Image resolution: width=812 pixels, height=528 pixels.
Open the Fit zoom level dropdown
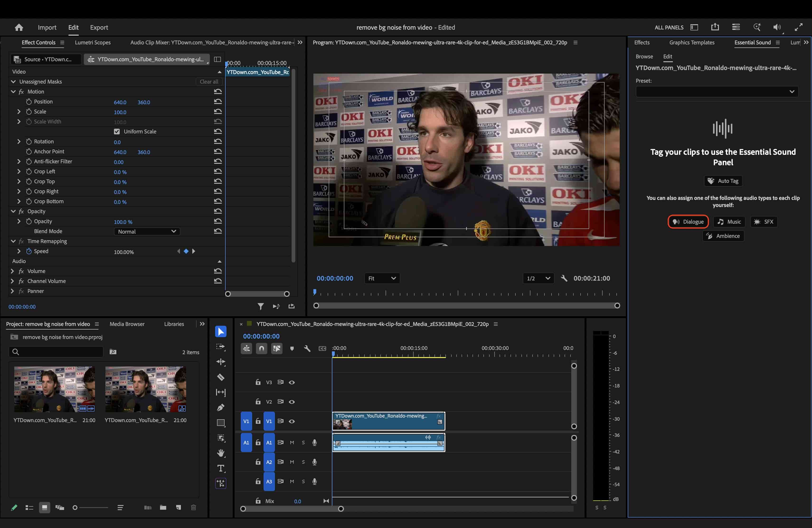(382, 278)
